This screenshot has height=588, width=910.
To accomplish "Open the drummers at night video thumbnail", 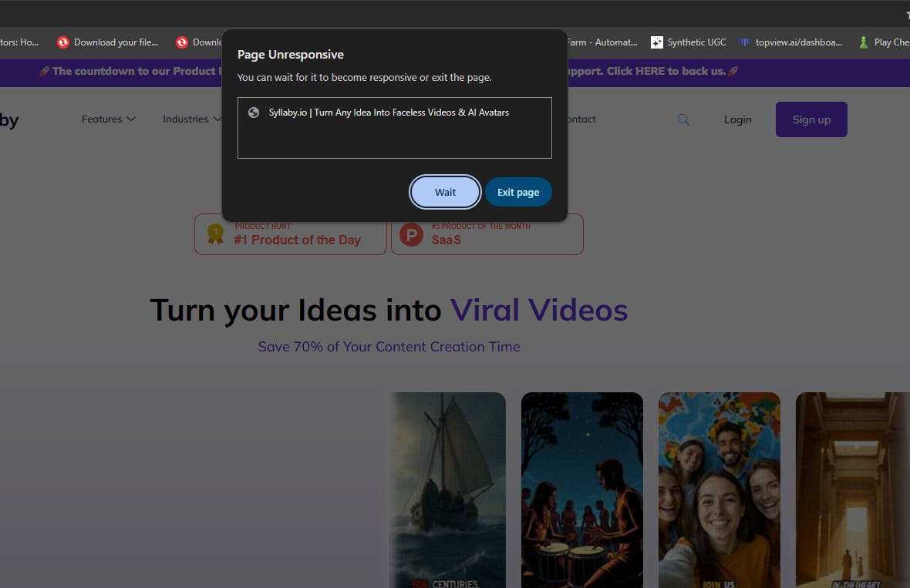I will coord(582,490).
